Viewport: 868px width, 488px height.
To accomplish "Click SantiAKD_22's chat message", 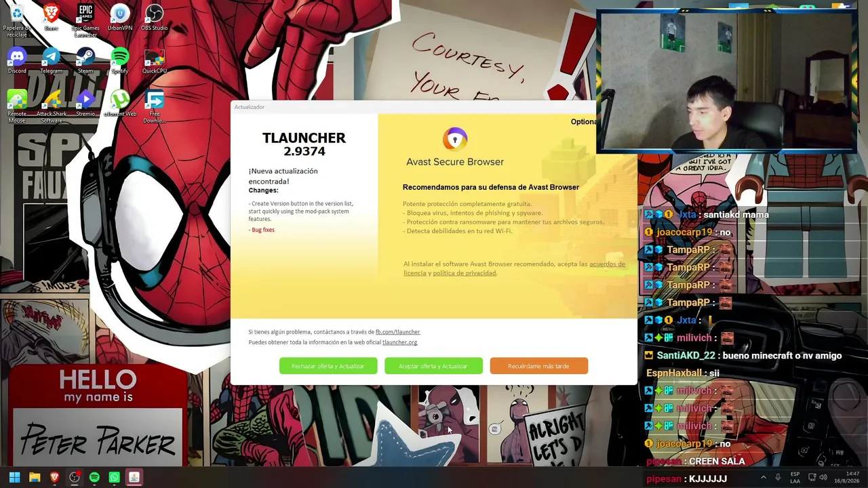I will coord(743,356).
